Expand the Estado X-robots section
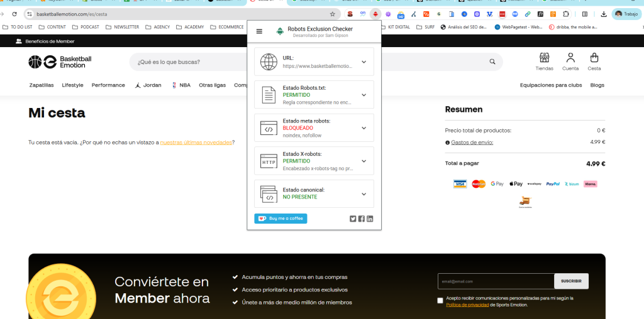The height and width of the screenshot is (319, 644). pos(364,161)
